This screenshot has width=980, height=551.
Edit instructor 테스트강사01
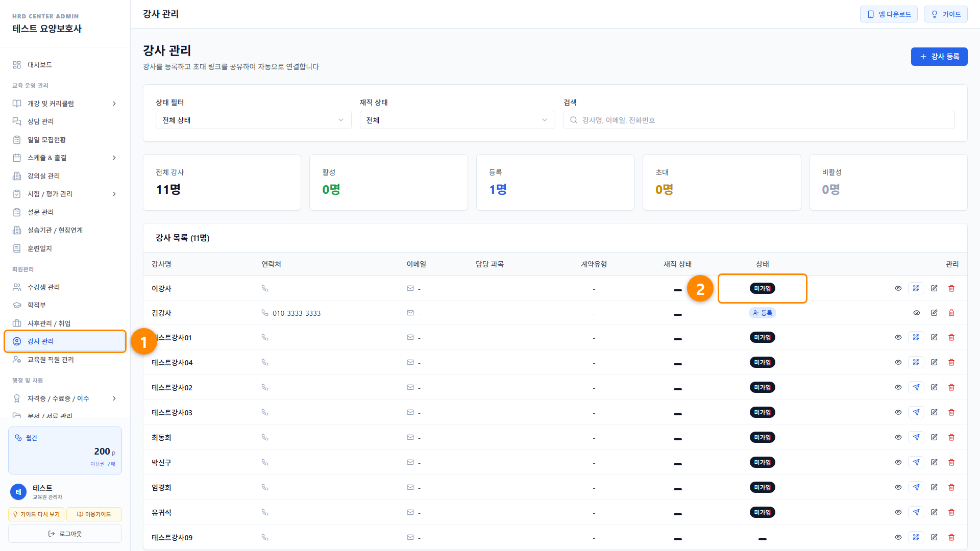click(934, 337)
